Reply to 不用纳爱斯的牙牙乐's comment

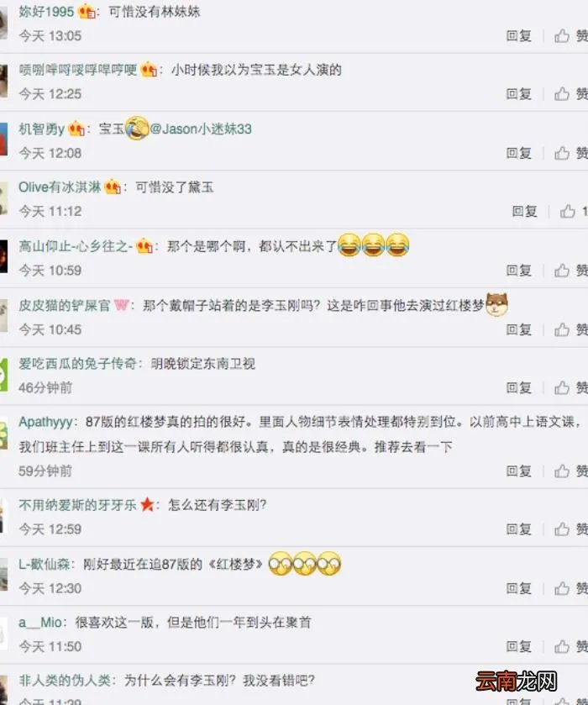[519, 529]
